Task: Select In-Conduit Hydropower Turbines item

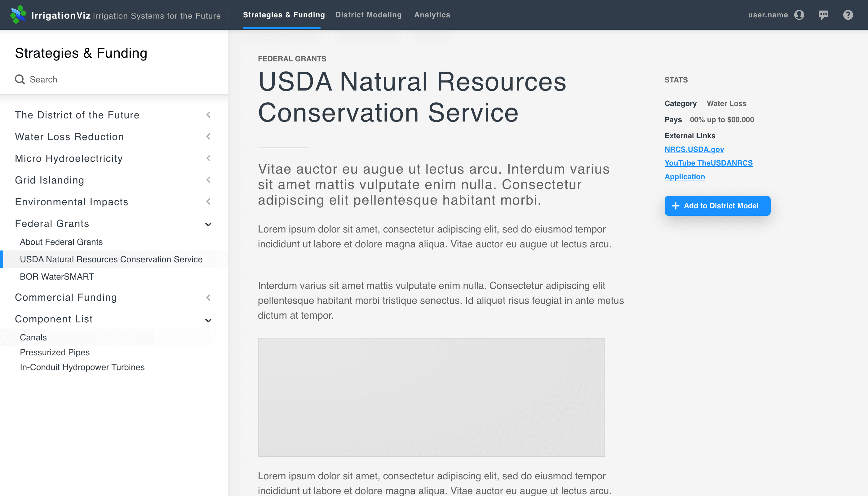Action: (x=82, y=367)
